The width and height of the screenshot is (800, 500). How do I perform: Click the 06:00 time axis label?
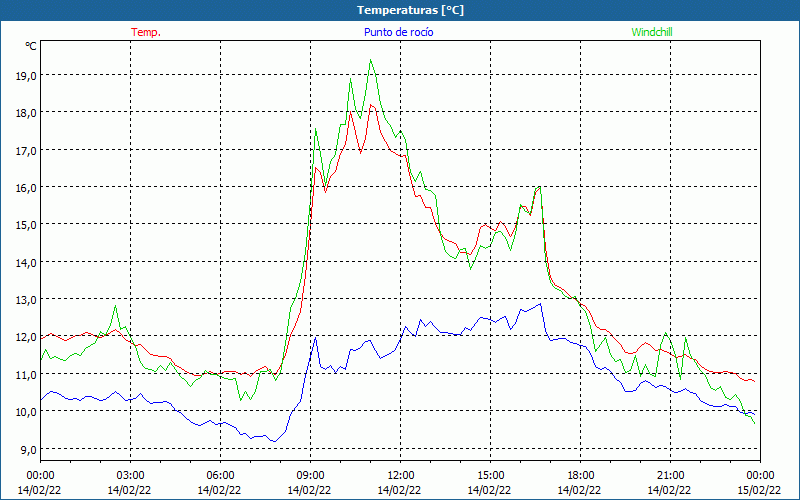[220, 476]
